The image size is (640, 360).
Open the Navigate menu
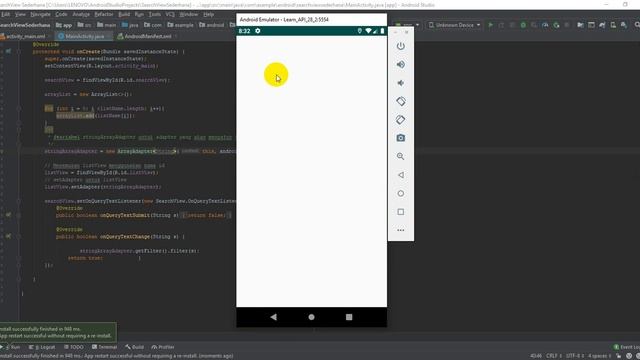point(40,14)
